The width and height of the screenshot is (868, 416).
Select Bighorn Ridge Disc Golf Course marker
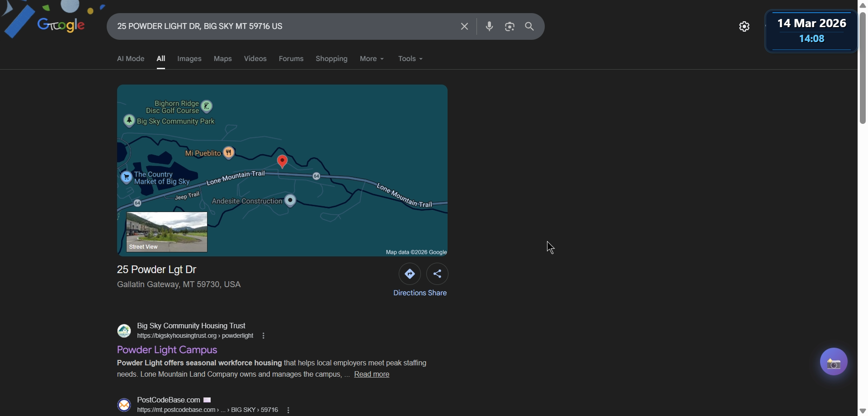coord(207,107)
